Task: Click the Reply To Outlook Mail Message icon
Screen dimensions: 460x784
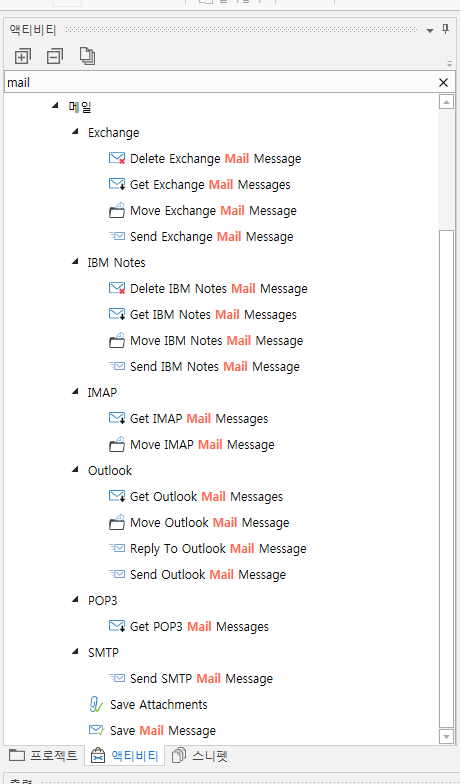Action: tap(117, 548)
